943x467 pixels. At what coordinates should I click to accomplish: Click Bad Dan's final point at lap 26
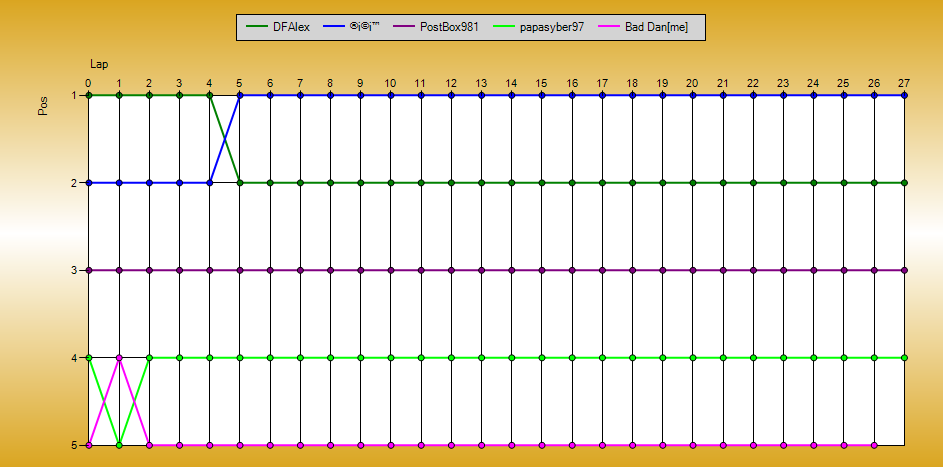(874, 445)
